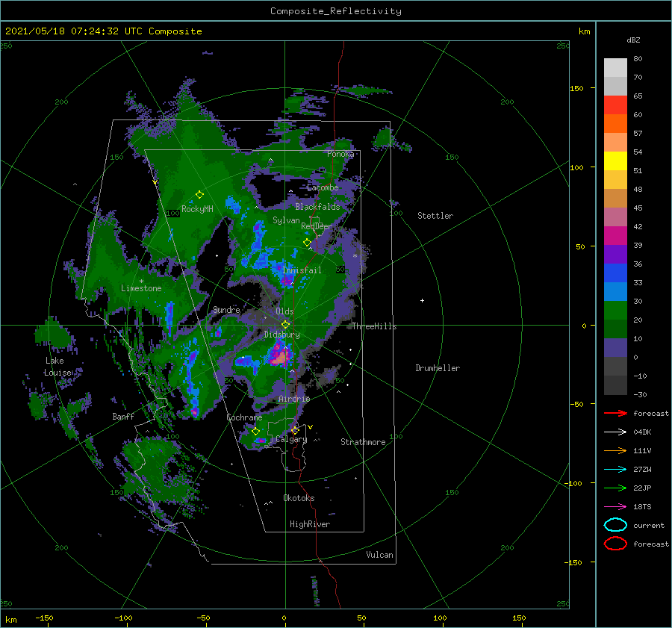The width and height of the screenshot is (672, 628).
Task: Click the Composite_Reflectivity title
Action: [336, 11]
